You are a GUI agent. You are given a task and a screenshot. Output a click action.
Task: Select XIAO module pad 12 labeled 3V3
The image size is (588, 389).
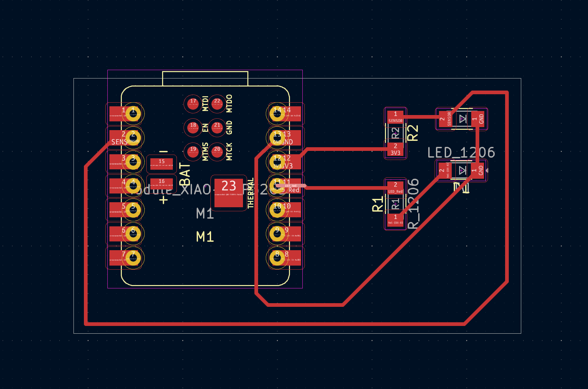[278, 162]
